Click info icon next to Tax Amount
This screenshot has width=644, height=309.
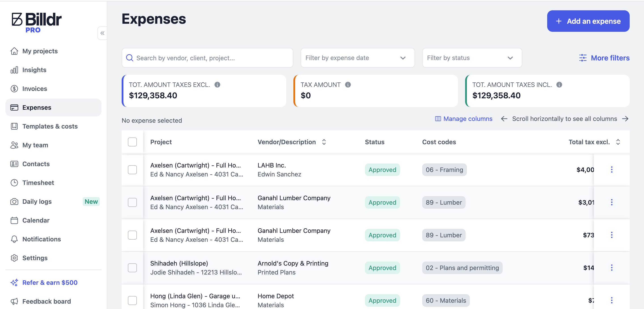348,85
